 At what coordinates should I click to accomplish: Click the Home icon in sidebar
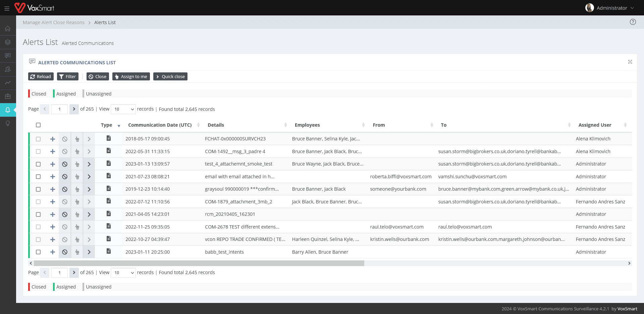8,29
